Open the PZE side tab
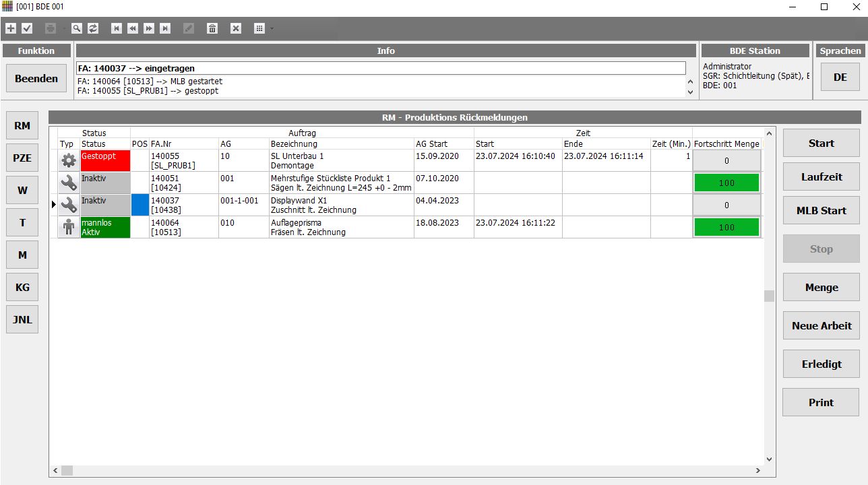The image size is (868, 485). 22,158
